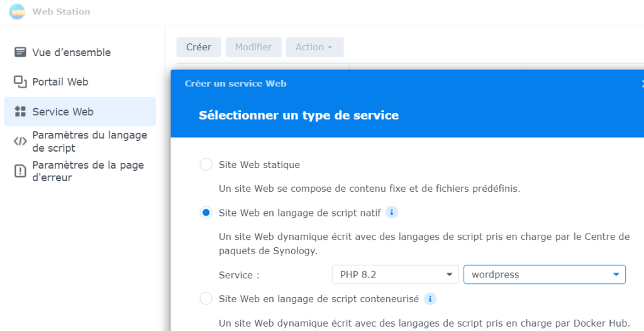644x331 pixels.
Task: Click the script language code brackets icon
Action: (x=20, y=142)
